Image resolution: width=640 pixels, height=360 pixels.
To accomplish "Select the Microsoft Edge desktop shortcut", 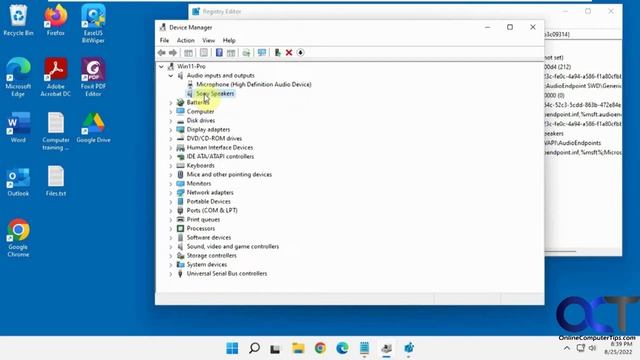I will (18, 77).
